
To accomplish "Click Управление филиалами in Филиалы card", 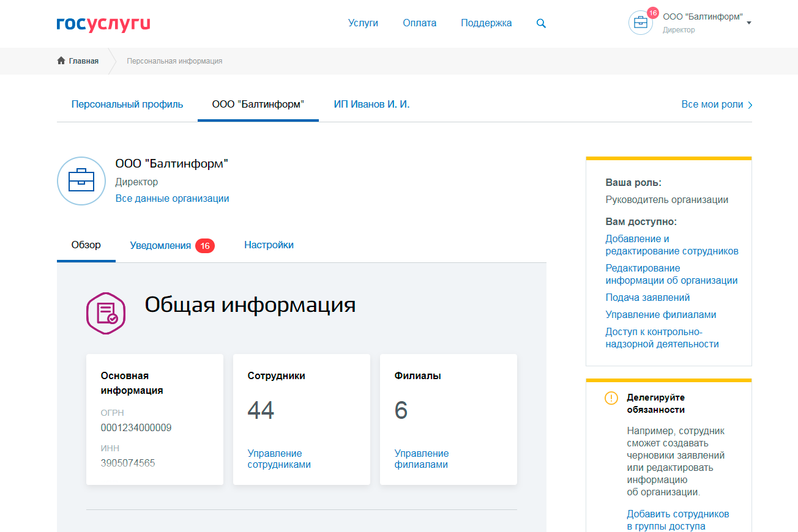I will click(422, 459).
